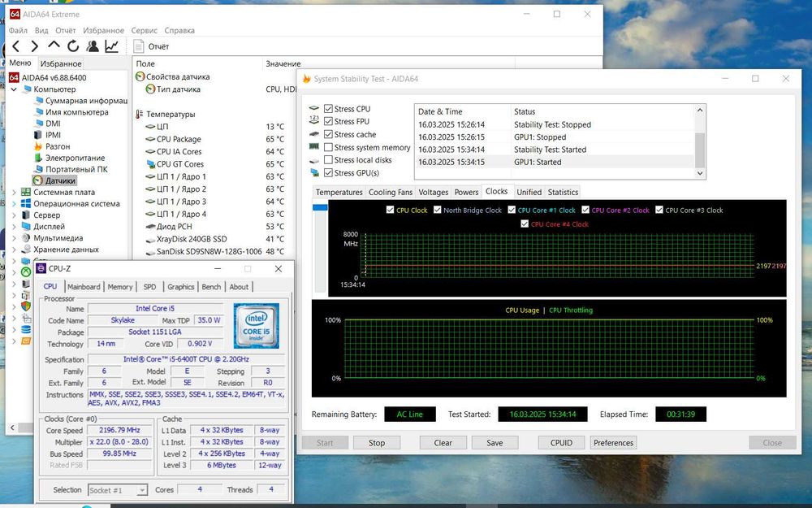Select DMI item in the tree

point(53,124)
